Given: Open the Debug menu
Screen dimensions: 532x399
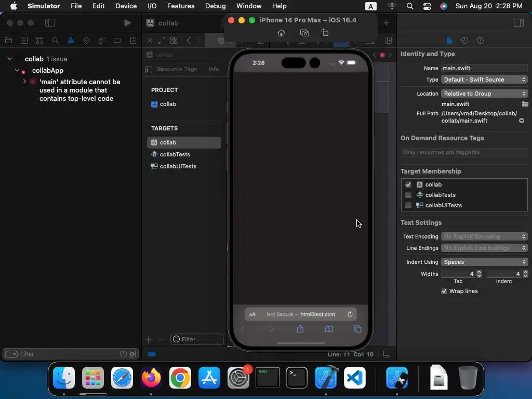Looking at the screenshot, I should pyautogui.click(x=216, y=6).
